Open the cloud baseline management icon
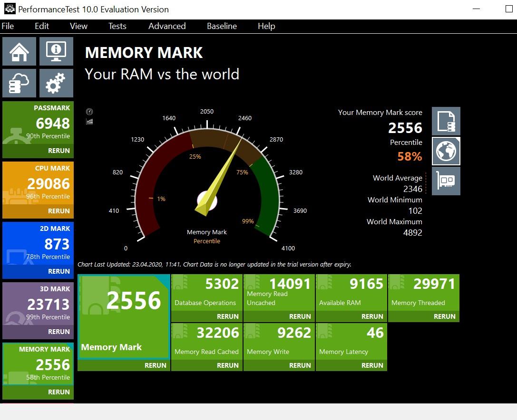517x420 pixels. pos(19,83)
